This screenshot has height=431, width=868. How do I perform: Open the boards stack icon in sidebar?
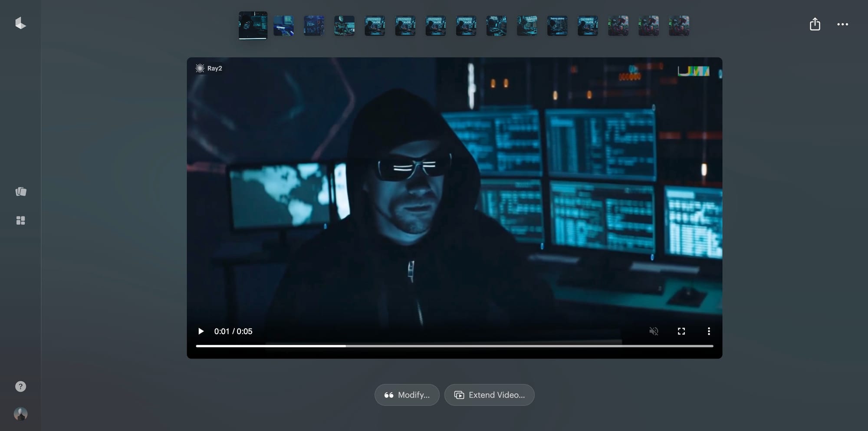[21, 191]
